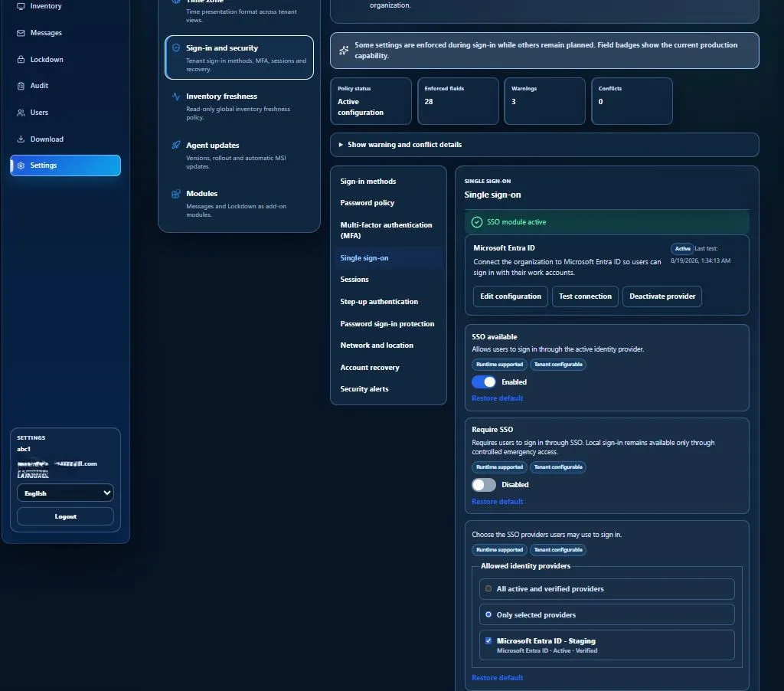Click the Messages envelope icon
The height and width of the screenshot is (691, 784).
click(x=21, y=33)
